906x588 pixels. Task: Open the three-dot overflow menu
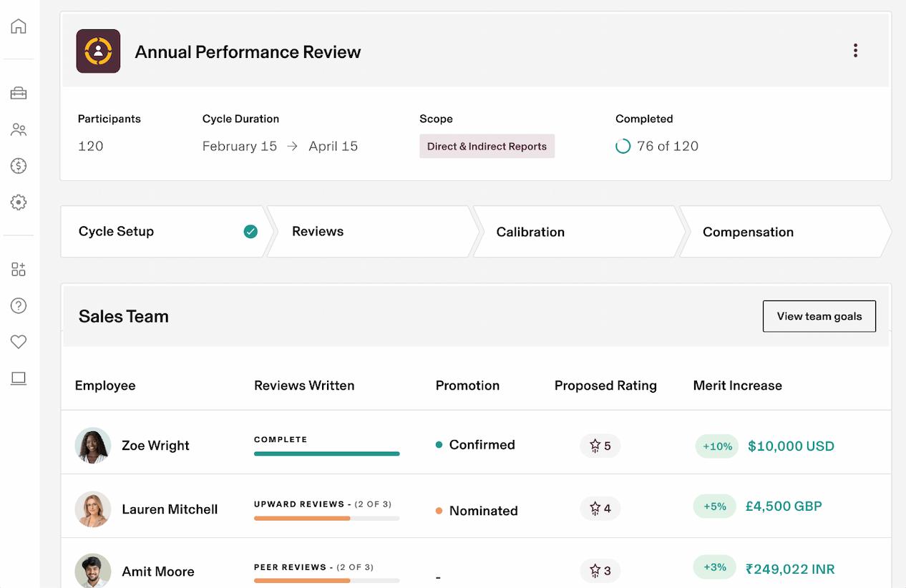click(855, 50)
